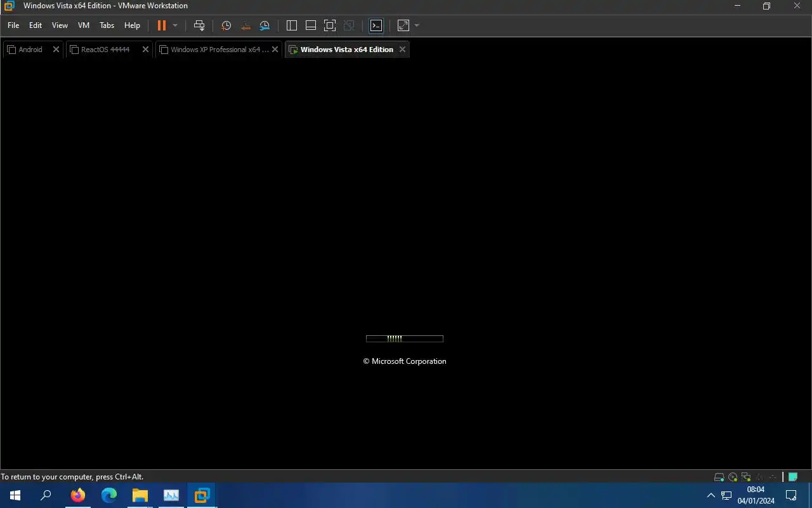Click the Ctrl+Alt return hint text
Screen dimensions: 812x508
pos(72,477)
